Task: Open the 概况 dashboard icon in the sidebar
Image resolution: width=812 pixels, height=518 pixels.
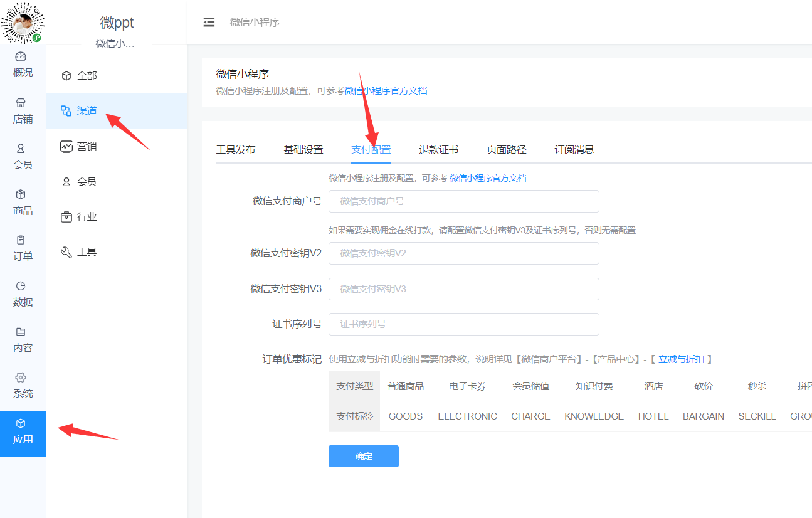Action: tap(21, 56)
